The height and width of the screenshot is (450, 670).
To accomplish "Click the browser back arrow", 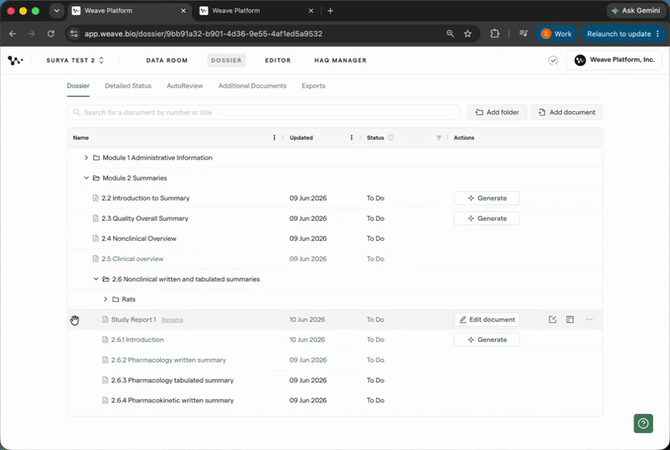I will click(12, 34).
